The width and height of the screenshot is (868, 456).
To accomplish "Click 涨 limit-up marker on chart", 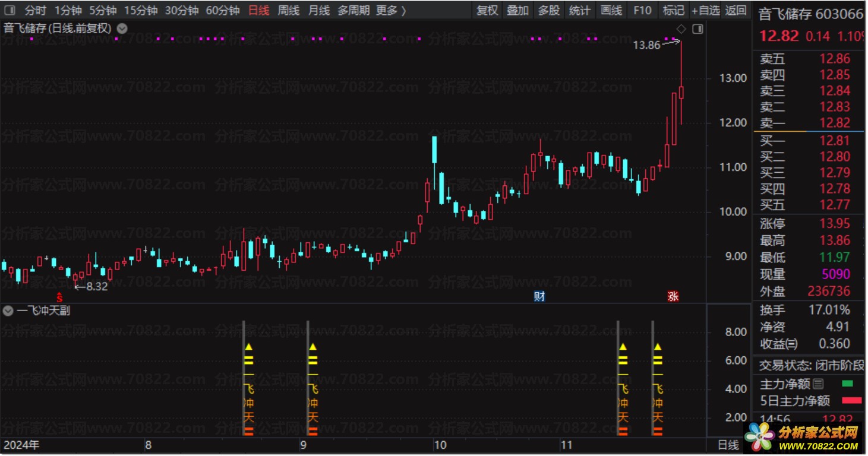I will coord(673,296).
